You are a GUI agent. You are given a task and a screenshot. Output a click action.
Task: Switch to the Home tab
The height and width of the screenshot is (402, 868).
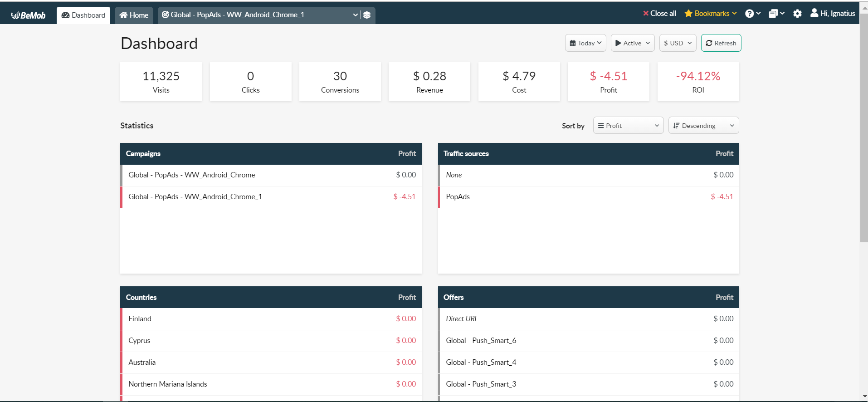134,15
